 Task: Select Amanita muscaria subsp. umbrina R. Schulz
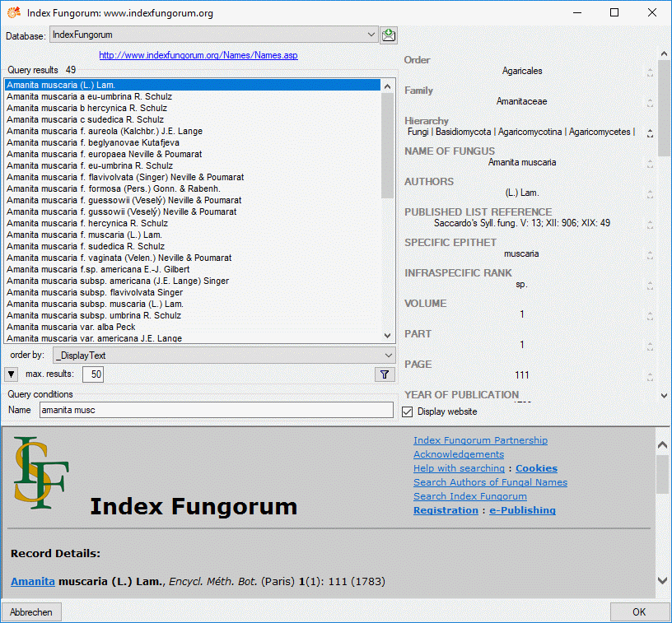click(193, 315)
